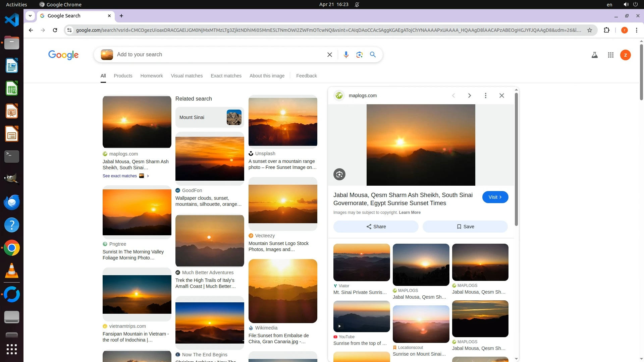The width and height of the screenshot is (644, 362).
Task: Open Search Labs flask icon
Action: tap(594, 55)
